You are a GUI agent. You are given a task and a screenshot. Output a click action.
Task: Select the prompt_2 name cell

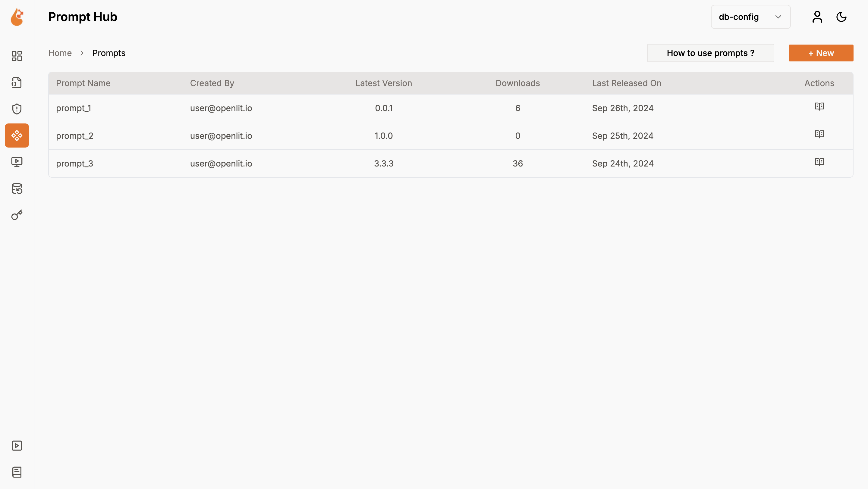[74, 135]
